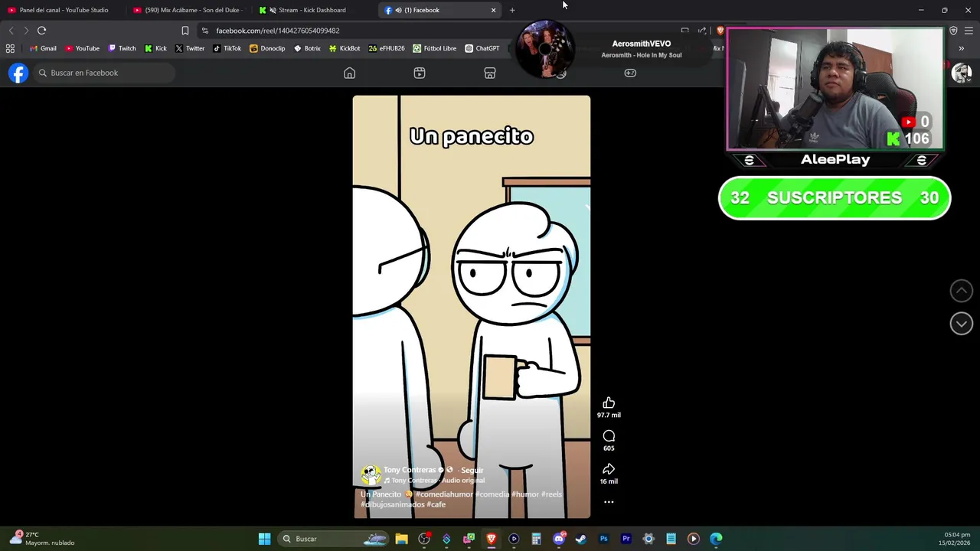Open the Tony Contreras Audio original link
Viewport: 980px width, 551px height.
438,481
